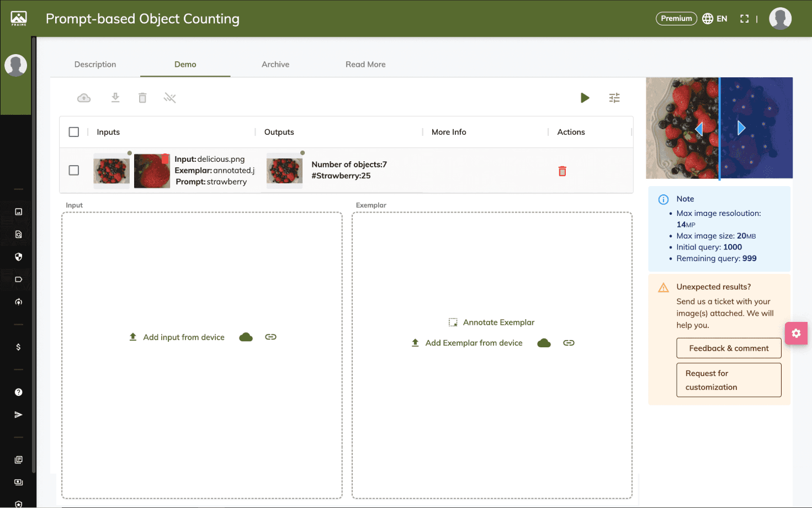Open the settings sliders icon
The height and width of the screenshot is (508, 812).
click(x=614, y=98)
